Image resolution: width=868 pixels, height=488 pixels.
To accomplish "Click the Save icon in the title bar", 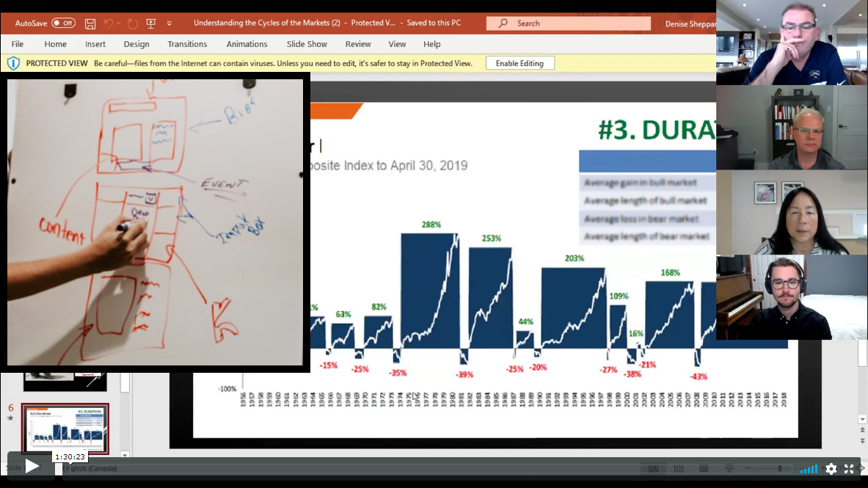I will tap(90, 23).
